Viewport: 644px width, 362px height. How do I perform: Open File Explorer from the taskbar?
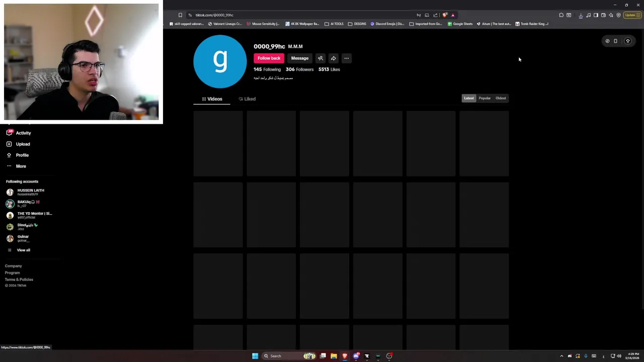point(334,356)
